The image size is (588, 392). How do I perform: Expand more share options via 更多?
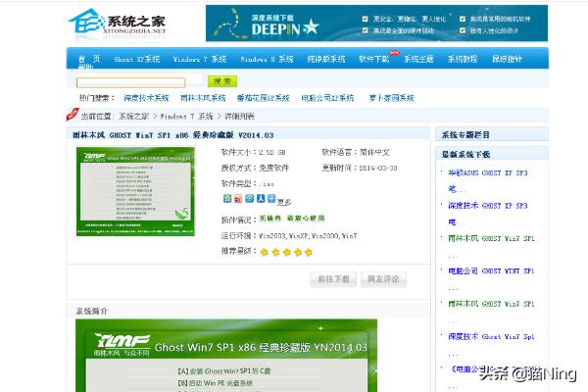[284, 201]
